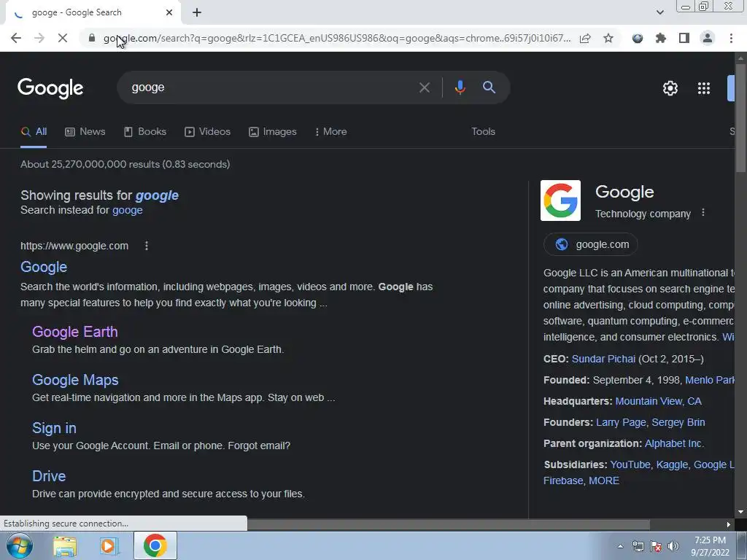Select the All search tab
Screen dimensions: 747x560
[34, 132]
